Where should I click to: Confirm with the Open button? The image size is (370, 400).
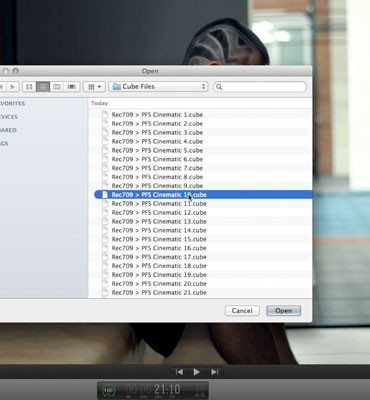tap(284, 311)
